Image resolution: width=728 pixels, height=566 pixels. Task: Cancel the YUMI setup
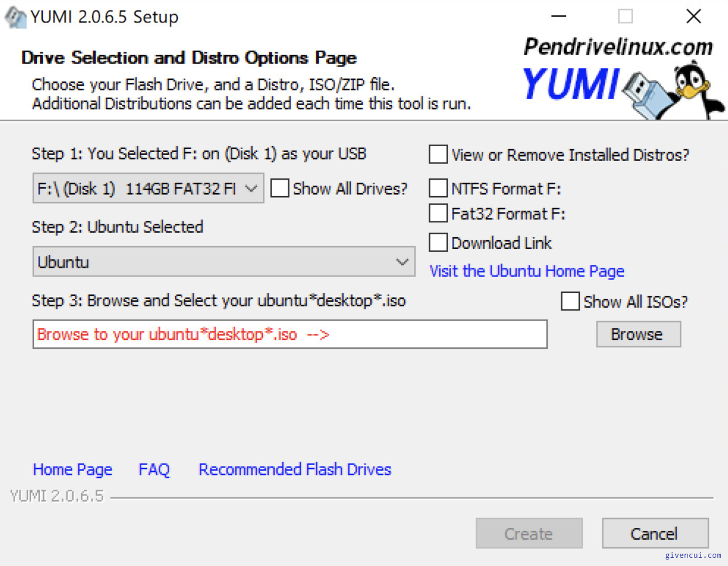(655, 533)
